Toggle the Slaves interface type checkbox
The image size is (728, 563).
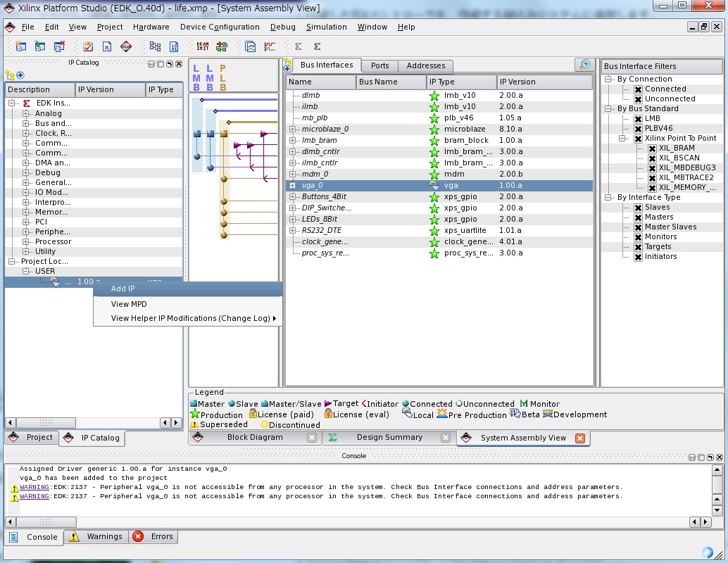[638, 208]
